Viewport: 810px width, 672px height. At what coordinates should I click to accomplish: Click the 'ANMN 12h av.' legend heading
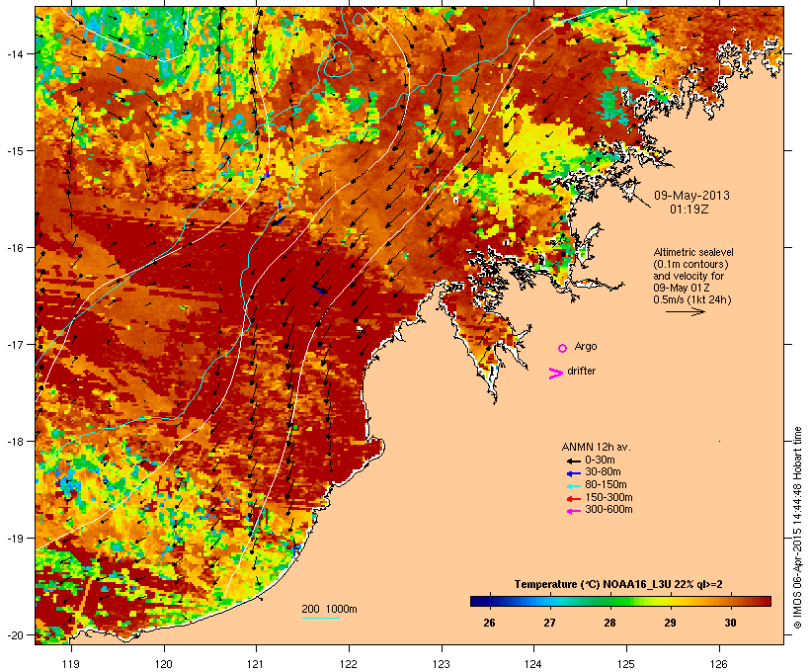click(596, 447)
